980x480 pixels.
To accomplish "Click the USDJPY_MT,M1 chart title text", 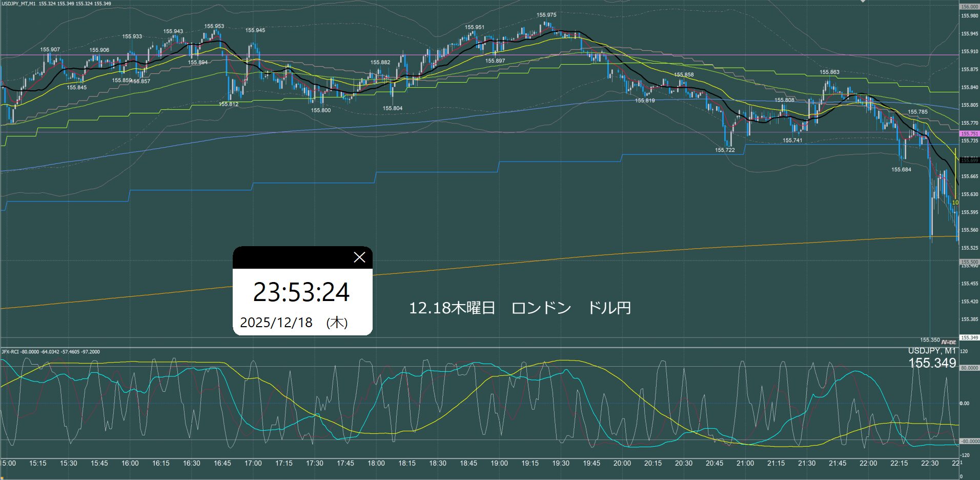I will (18, 4).
